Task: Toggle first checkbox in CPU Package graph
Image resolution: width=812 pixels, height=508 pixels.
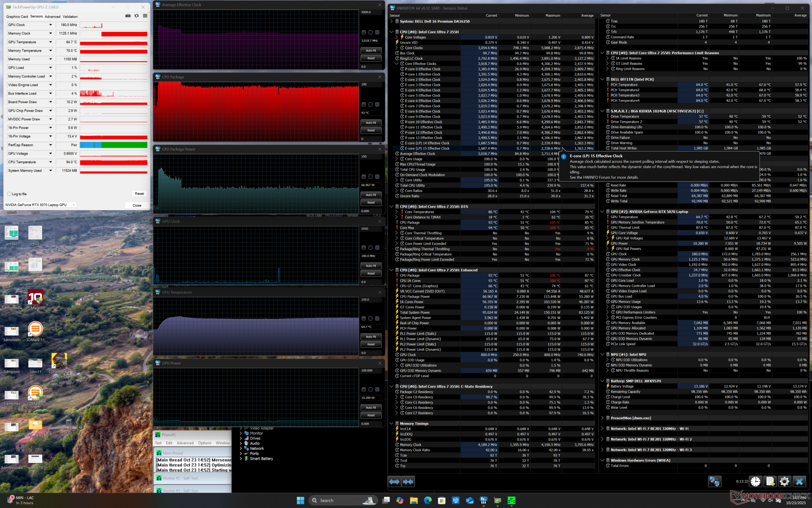Action: (363, 105)
